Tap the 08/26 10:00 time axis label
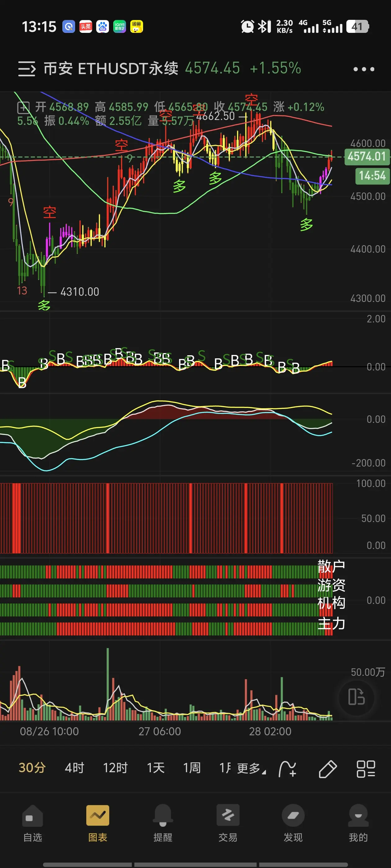This screenshot has height=868, width=391. pyautogui.click(x=49, y=732)
